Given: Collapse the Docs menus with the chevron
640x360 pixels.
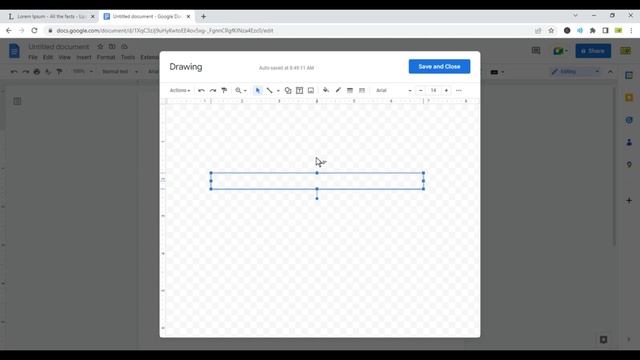Looking at the screenshot, I should pos(610,71).
